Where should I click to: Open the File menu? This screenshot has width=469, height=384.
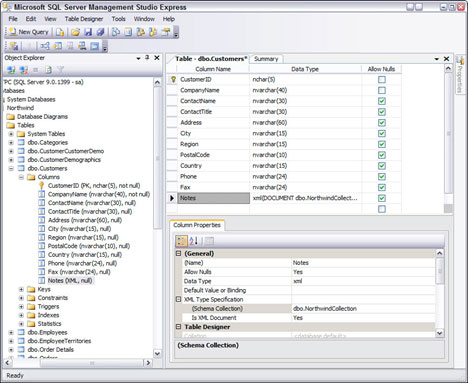pos(13,19)
